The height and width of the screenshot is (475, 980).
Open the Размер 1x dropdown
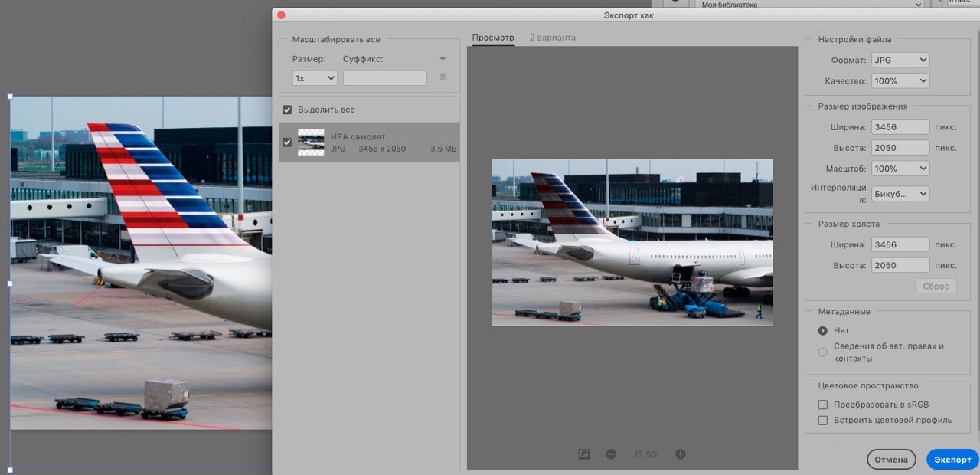click(x=315, y=77)
